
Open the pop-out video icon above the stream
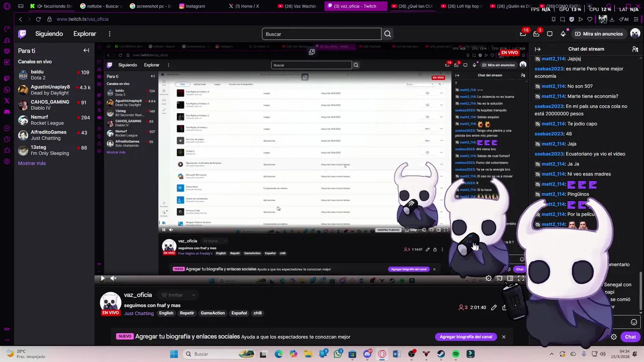pyautogui.click(x=312, y=52)
